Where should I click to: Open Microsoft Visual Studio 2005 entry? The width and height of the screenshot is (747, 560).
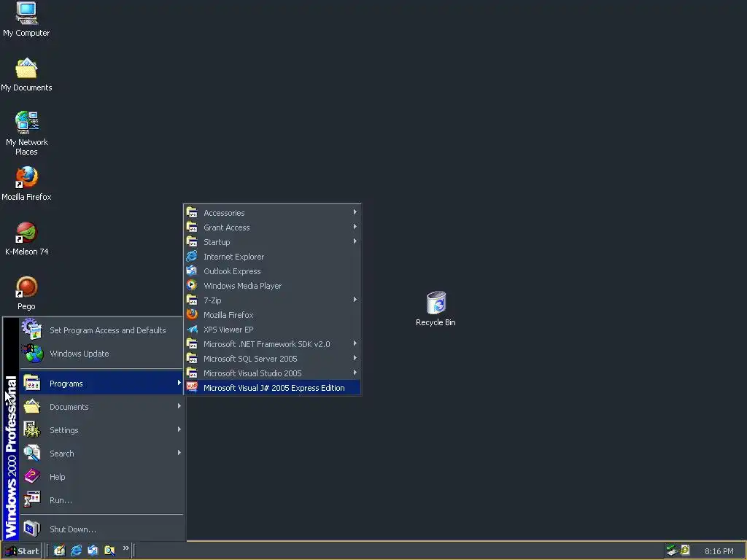pyautogui.click(x=273, y=373)
